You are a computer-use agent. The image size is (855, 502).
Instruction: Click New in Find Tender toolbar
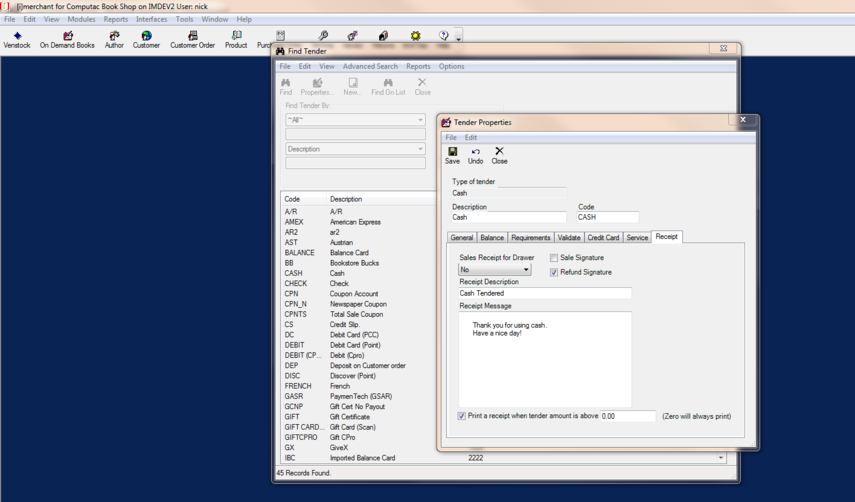pyautogui.click(x=353, y=87)
